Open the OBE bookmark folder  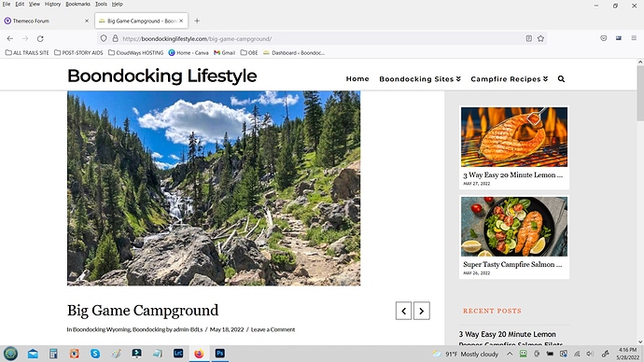(249, 52)
